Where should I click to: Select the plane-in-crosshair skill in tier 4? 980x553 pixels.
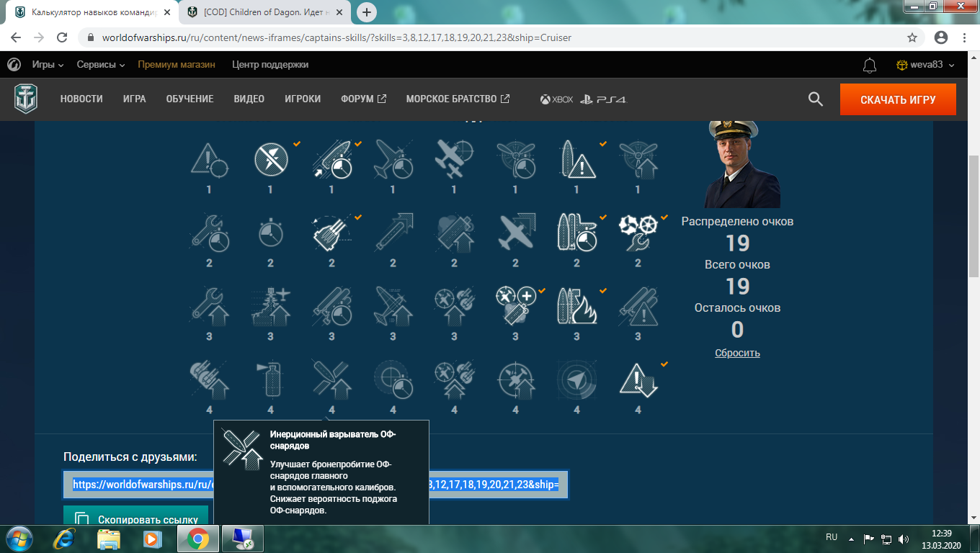pos(515,379)
